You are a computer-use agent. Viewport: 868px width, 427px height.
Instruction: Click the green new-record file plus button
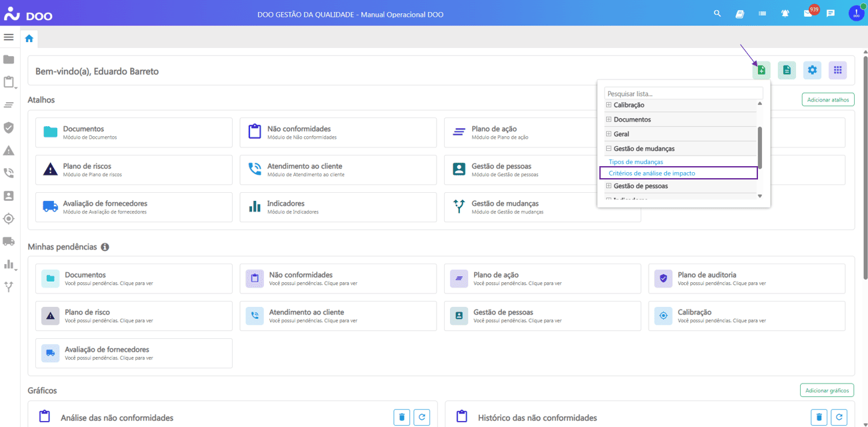click(761, 70)
